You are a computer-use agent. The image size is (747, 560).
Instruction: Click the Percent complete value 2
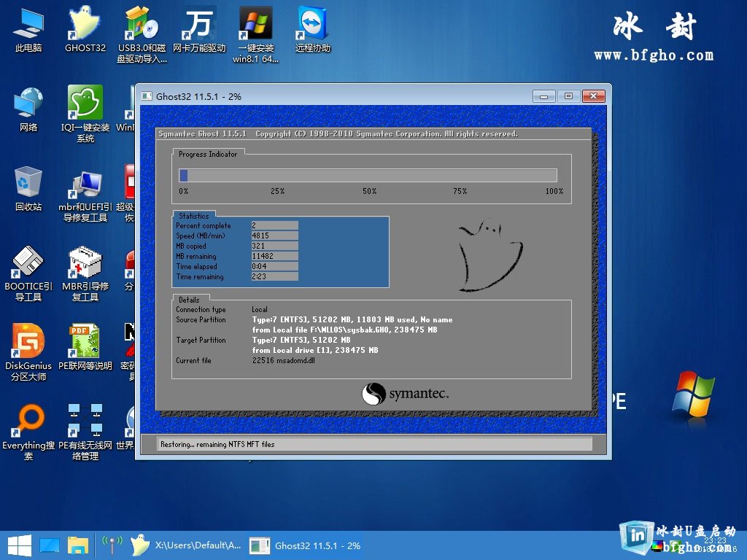pyautogui.click(x=274, y=225)
